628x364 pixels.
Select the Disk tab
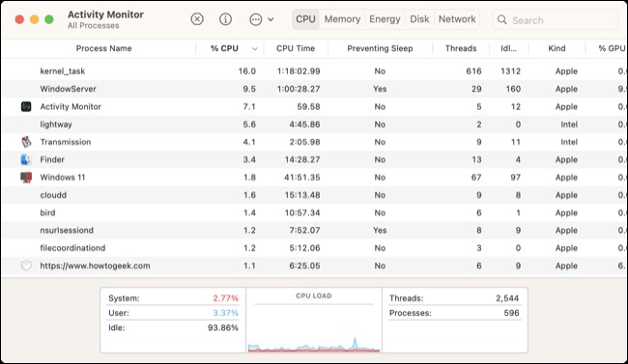click(x=419, y=19)
